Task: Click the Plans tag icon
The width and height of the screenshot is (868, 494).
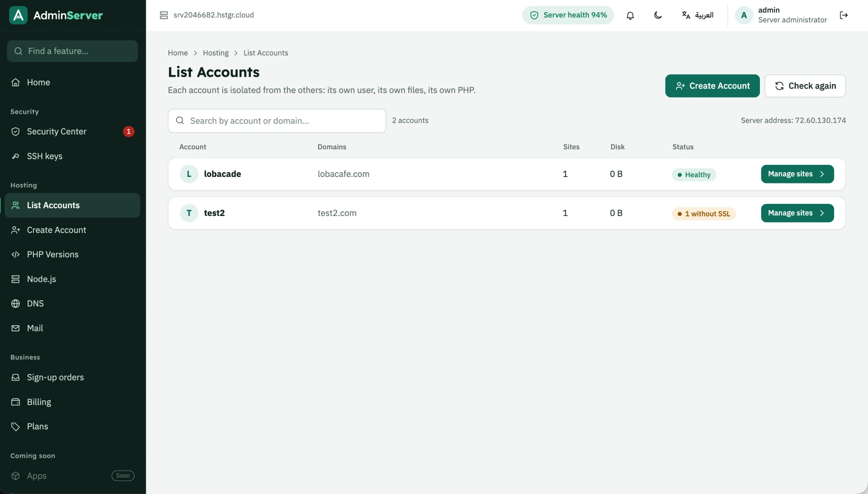Action: 16,427
